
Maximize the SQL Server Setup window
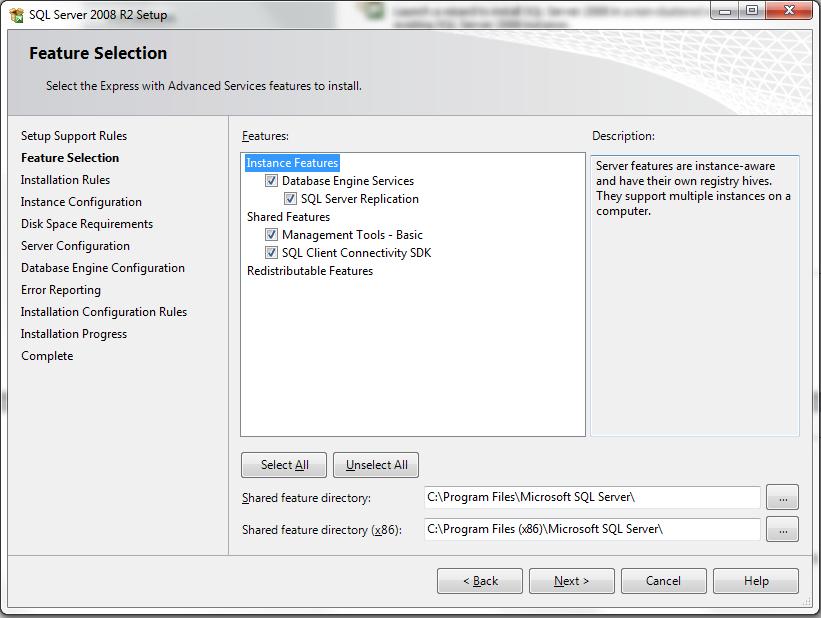[752, 11]
